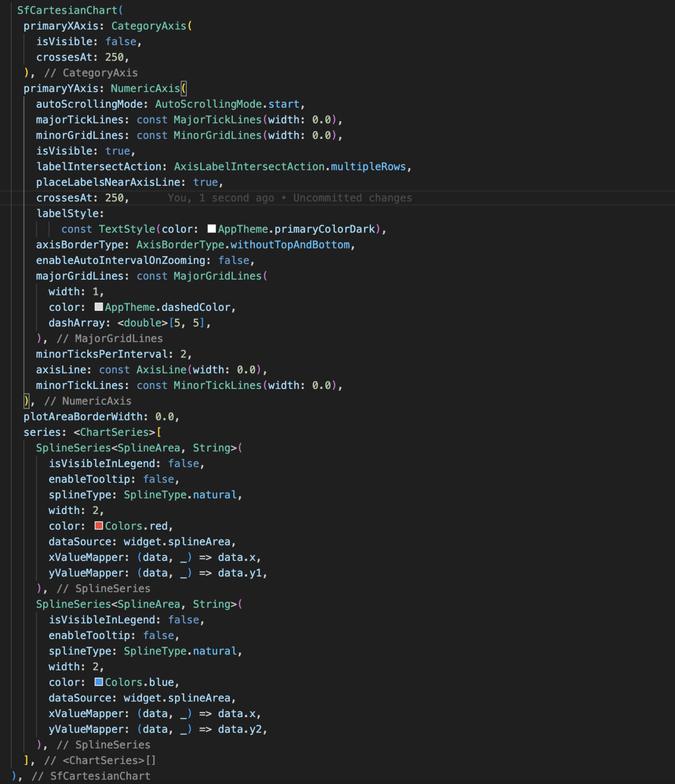The height and width of the screenshot is (784, 675).
Task: Click '// <ChartSeries>[]' closing comment
Action: pyautogui.click(x=100, y=760)
